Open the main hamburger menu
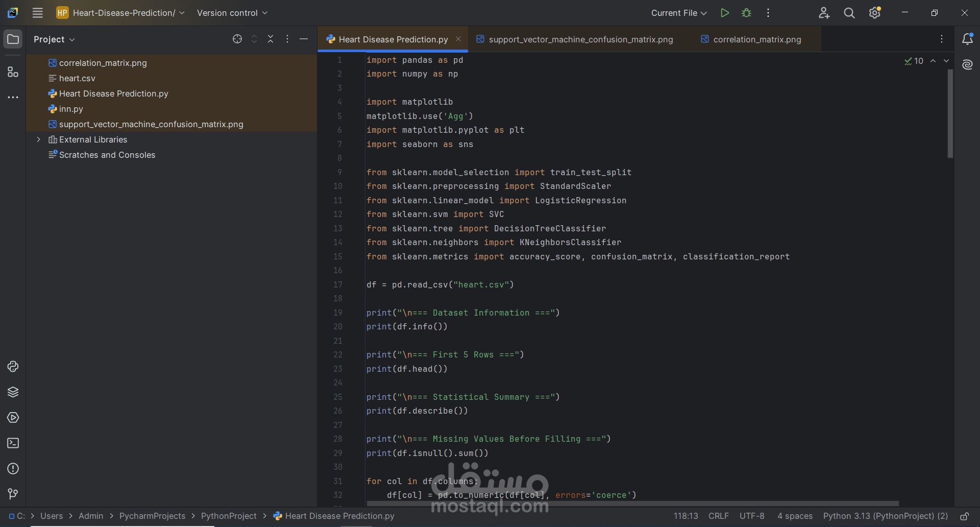The height and width of the screenshot is (527, 980). (x=38, y=13)
